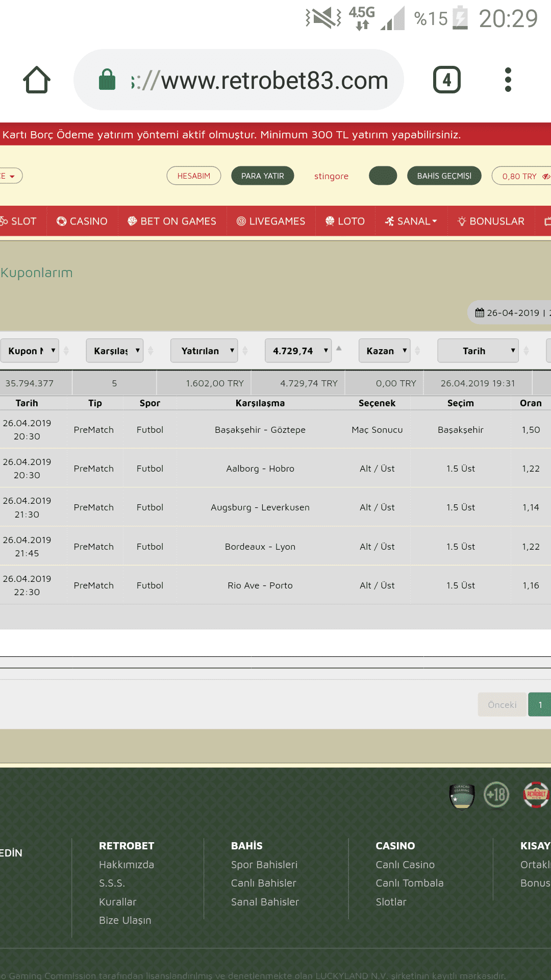Open the browser three-dot menu
Image resolution: width=551 pixels, height=980 pixels.
coord(508,80)
